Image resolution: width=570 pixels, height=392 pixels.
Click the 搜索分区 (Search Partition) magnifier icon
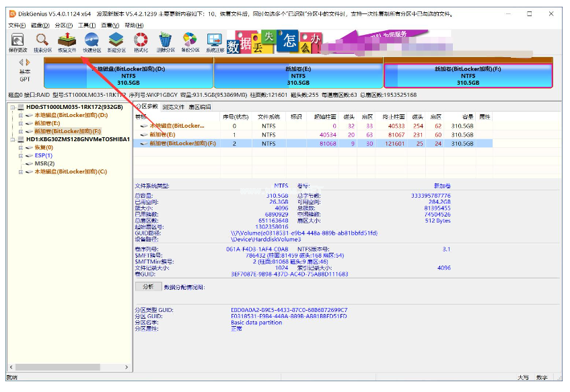(x=42, y=42)
